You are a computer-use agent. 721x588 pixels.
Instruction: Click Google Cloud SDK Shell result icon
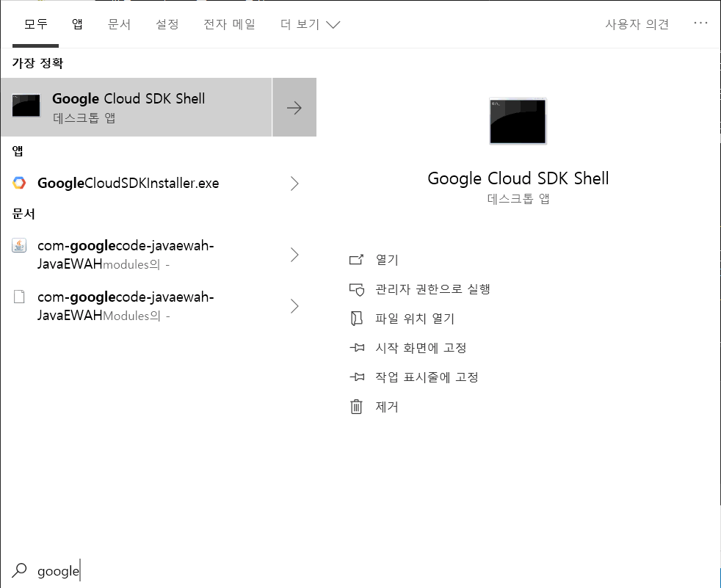tap(26, 105)
